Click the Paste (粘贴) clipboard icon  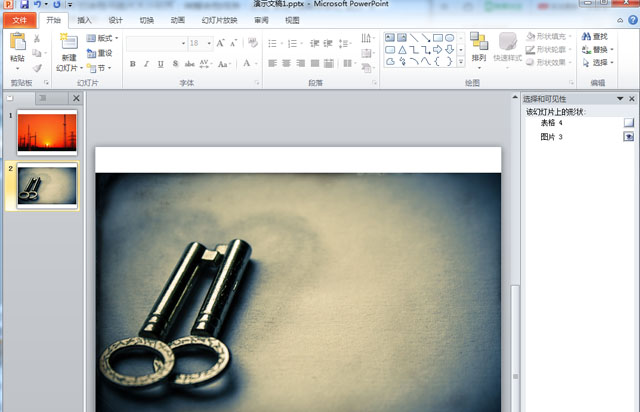[18, 42]
